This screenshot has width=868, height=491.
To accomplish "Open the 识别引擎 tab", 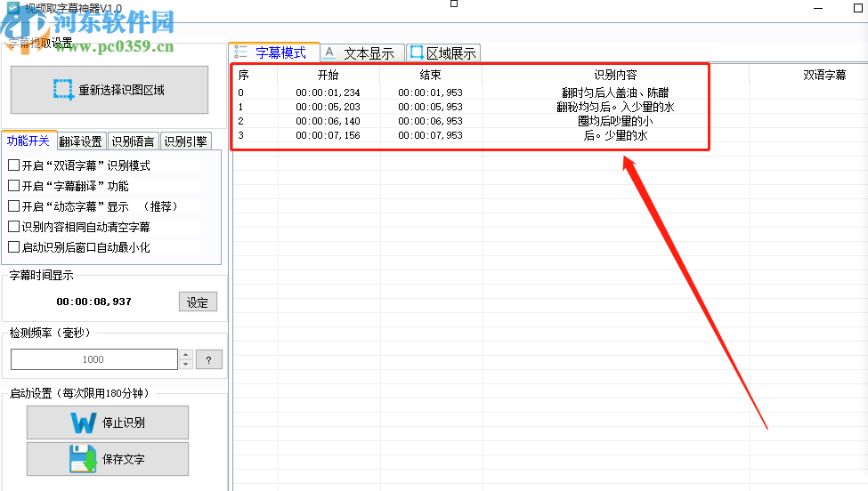I will pyautogui.click(x=185, y=141).
